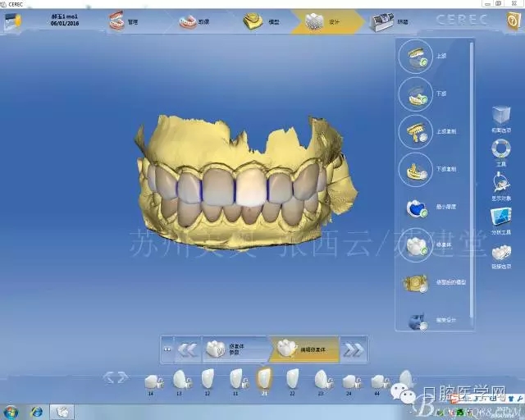Select the minimum thickness display icon

415,208
